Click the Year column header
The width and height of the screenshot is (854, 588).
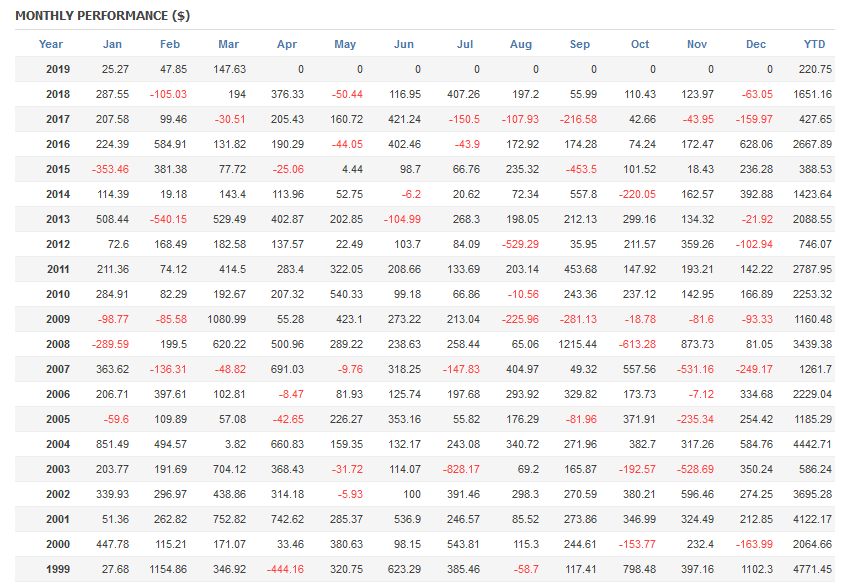(51, 44)
